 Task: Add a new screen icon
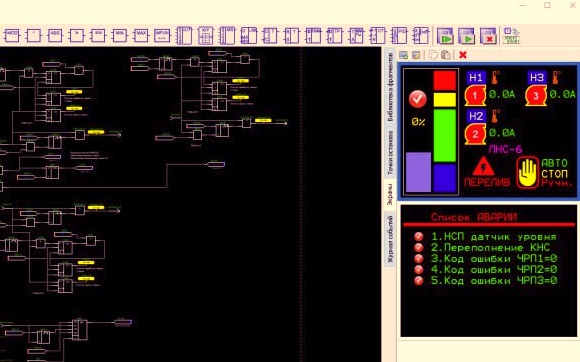404,55
